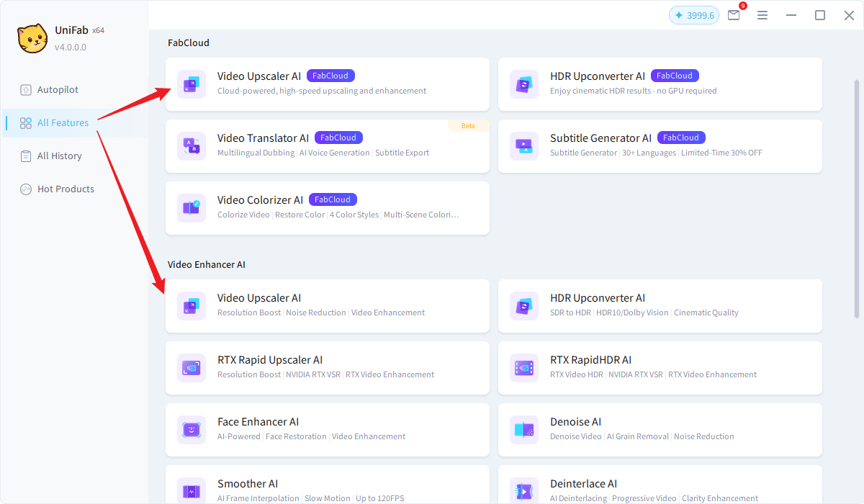Image resolution: width=864 pixels, height=504 pixels.
Task: Click the UniFab cat logo
Action: coord(32,39)
